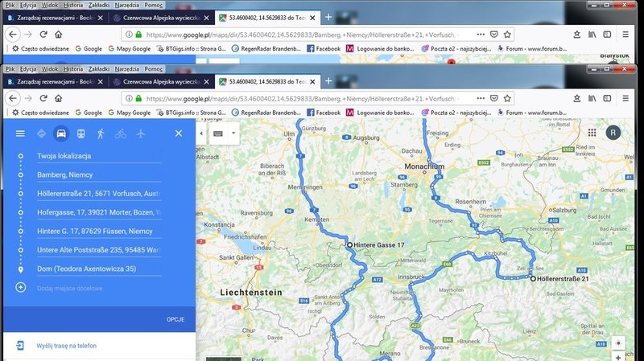Click the Bamberg, Niemcy waypoint field

click(x=98, y=174)
